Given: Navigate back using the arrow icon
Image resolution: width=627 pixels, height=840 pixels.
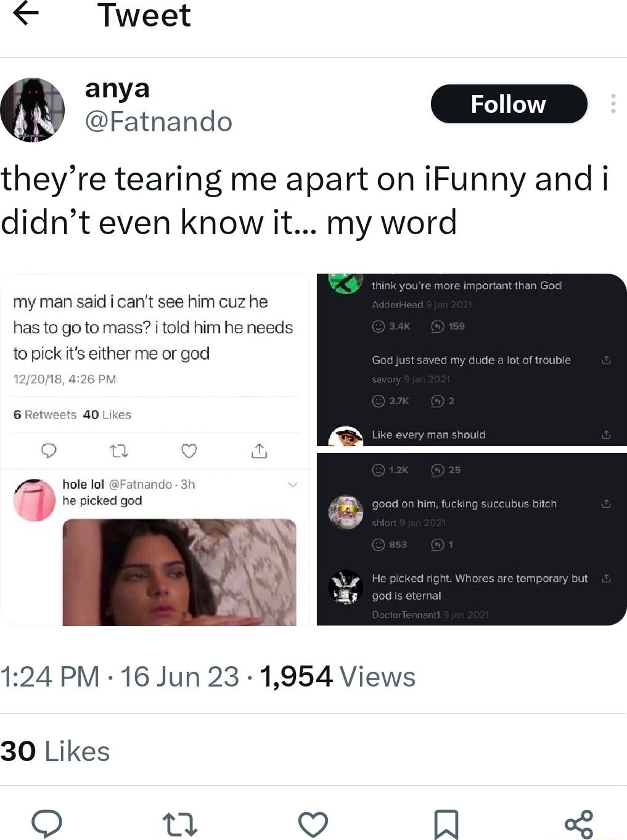Looking at the screenshot, I should 25,15.
